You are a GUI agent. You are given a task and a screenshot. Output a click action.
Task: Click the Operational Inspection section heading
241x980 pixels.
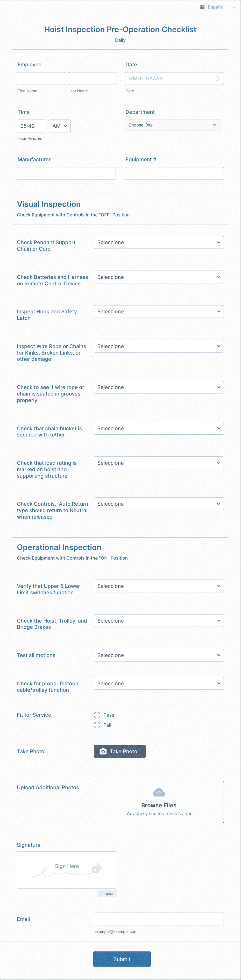point(59,547)
